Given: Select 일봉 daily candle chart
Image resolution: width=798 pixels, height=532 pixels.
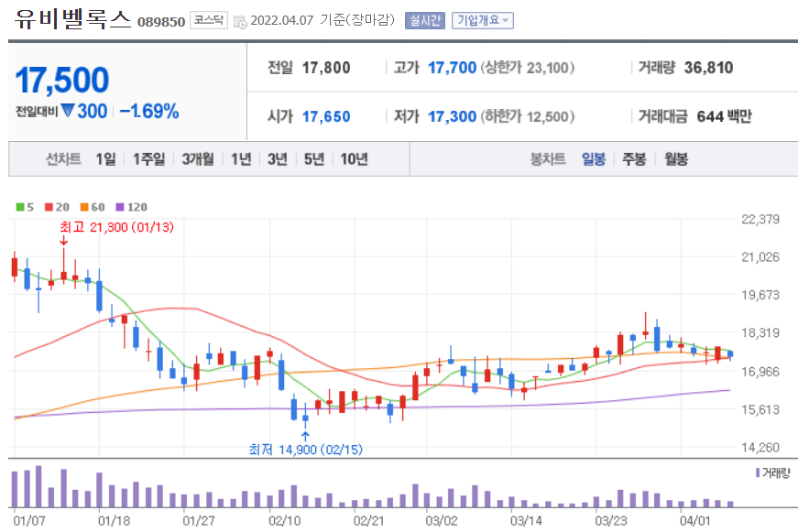Looking at the screenshot, I should (x=594, y=159).
